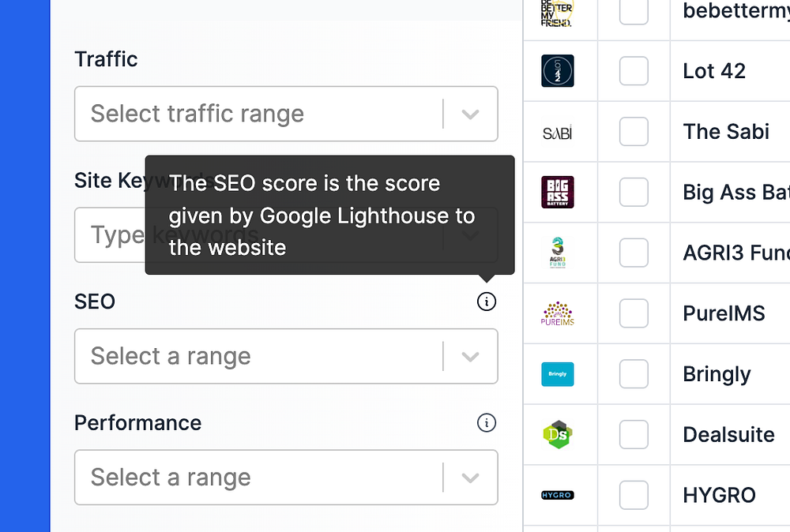Expand the SEO range dropdown
The height and width of the screenshot is (532, 790).
point(286,356)
